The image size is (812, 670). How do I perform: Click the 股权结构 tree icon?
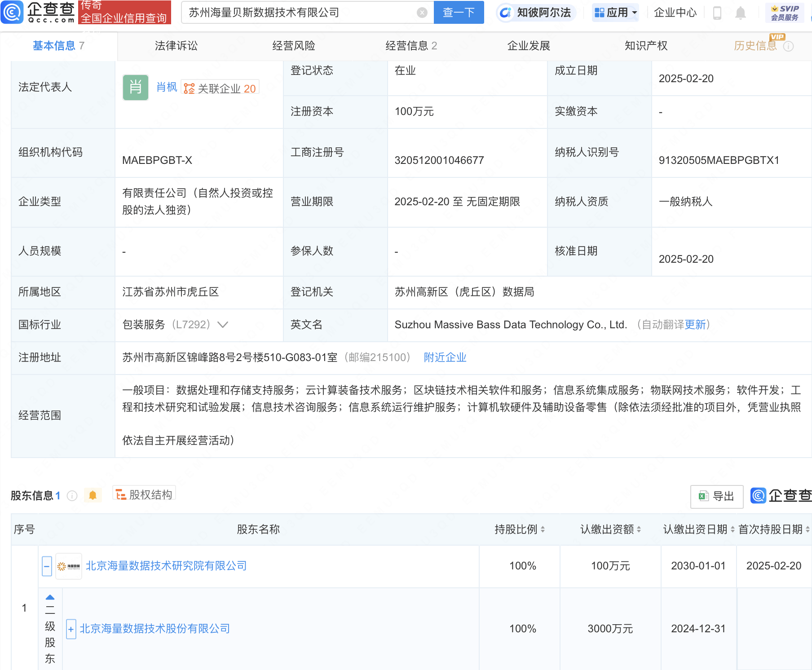(121, 495)
